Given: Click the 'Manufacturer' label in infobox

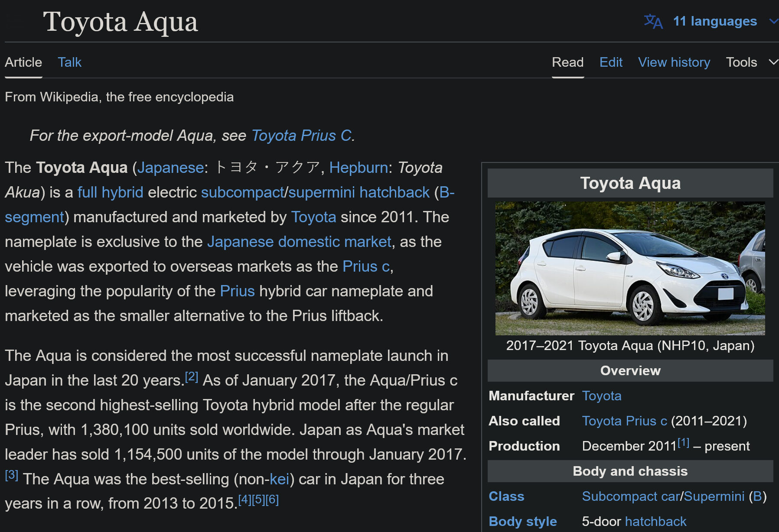Looking at the screenshot, I should click(531, 396).
